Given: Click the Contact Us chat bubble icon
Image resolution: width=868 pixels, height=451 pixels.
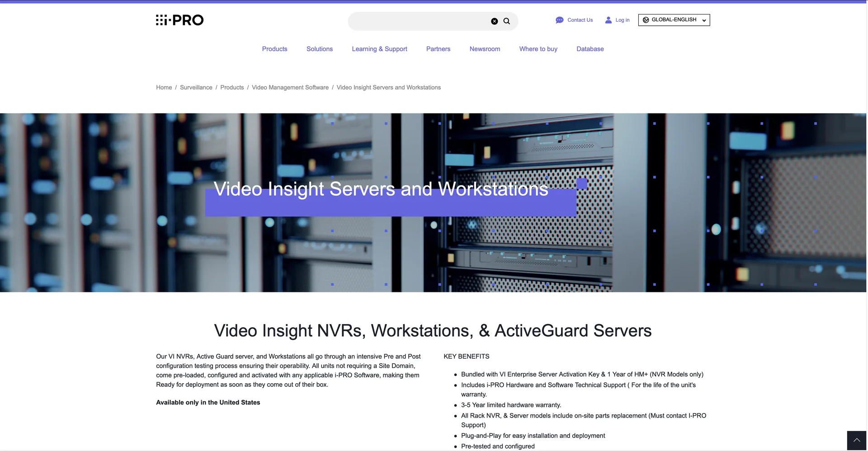Looking at the screenshot, I should (x=559, y=20).
